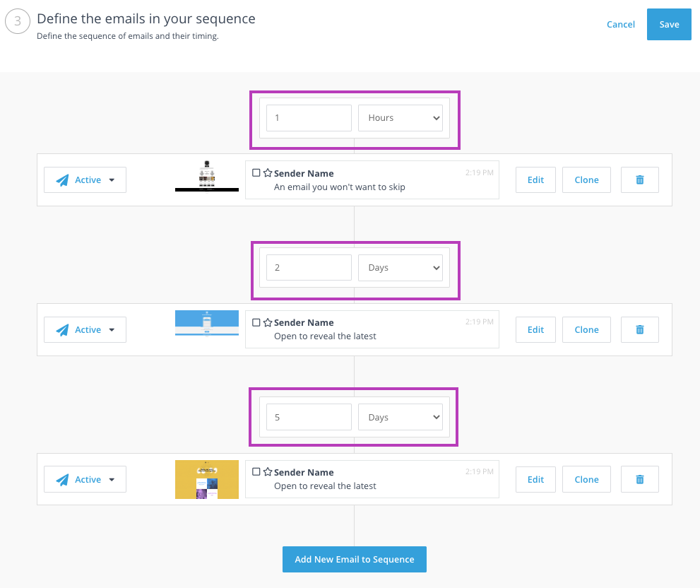
Task: Click the 2:19 PM timestamp of second email
Action: click(480, 322)
